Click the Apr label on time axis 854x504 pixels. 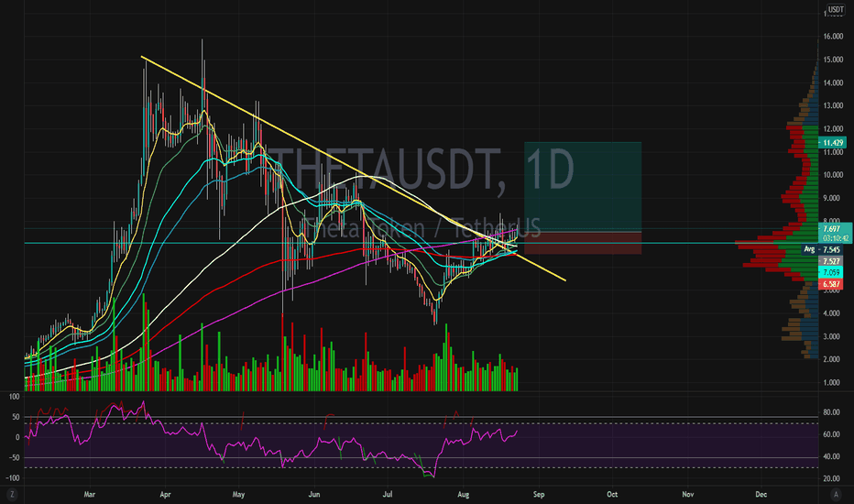tap(165, 495)
